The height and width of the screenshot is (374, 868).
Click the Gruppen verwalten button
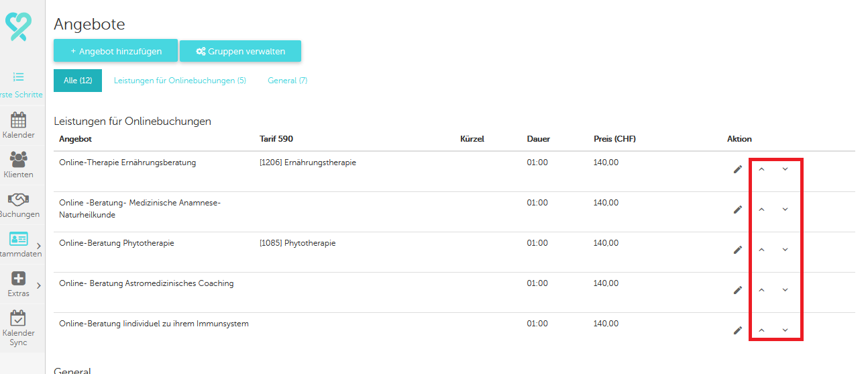point(240,51)
